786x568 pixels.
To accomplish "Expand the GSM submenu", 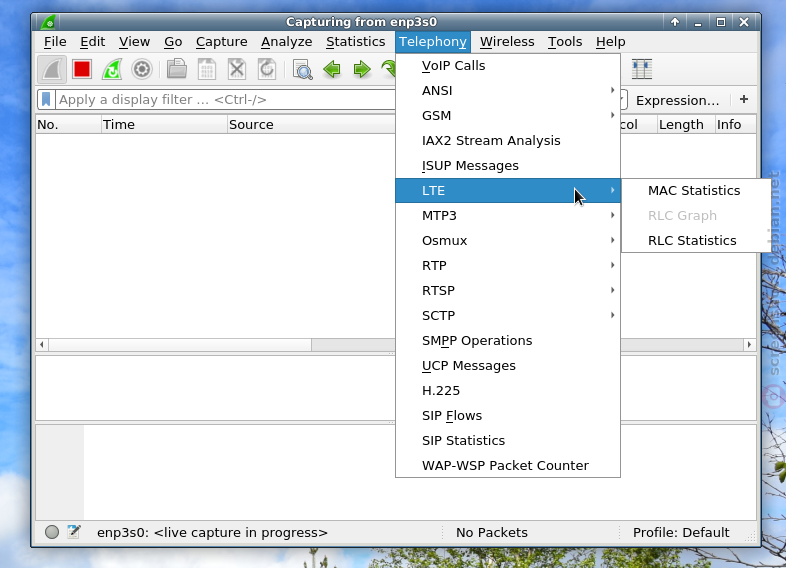I will [x=508, y=116].
